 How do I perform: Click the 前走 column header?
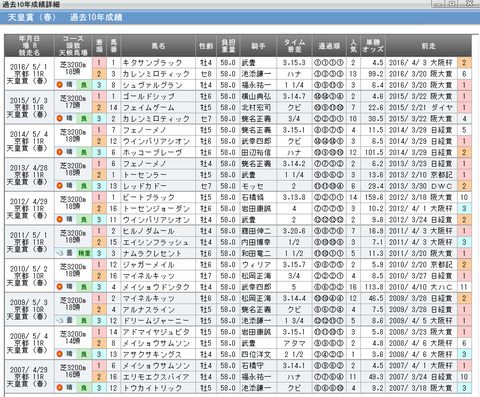point(429,46)
